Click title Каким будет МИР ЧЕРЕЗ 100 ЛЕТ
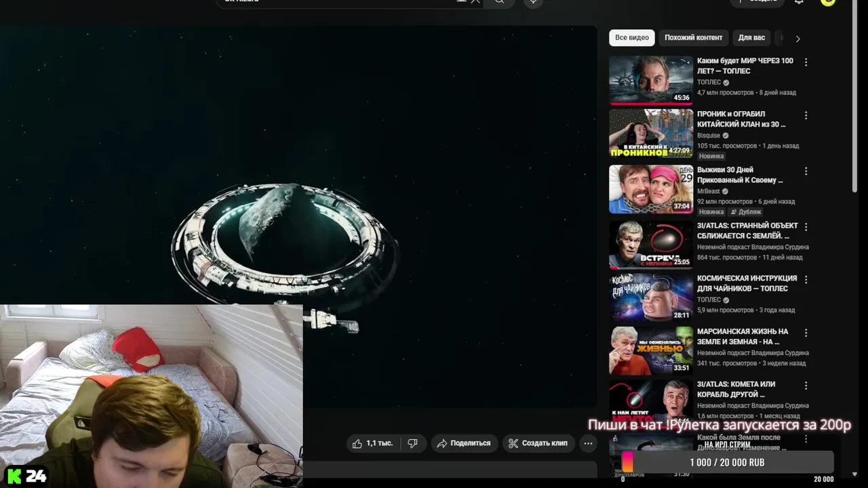868x488 pixels. 745,66
